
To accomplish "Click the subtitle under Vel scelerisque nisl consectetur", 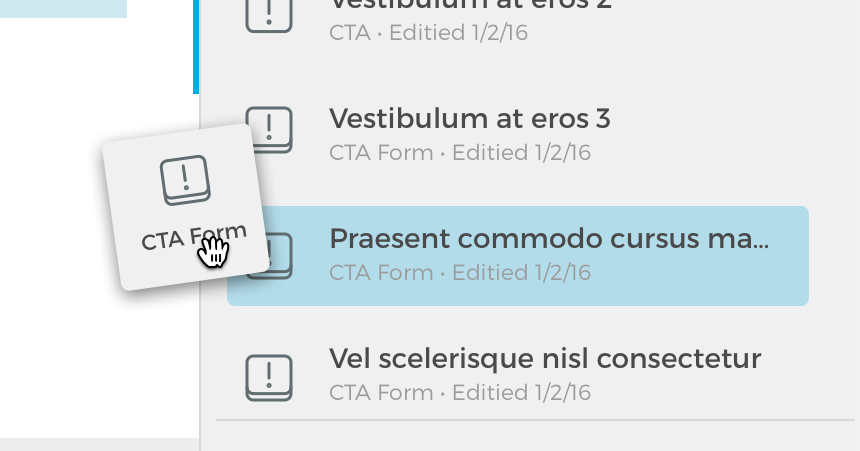I will [x=460, y=393].
